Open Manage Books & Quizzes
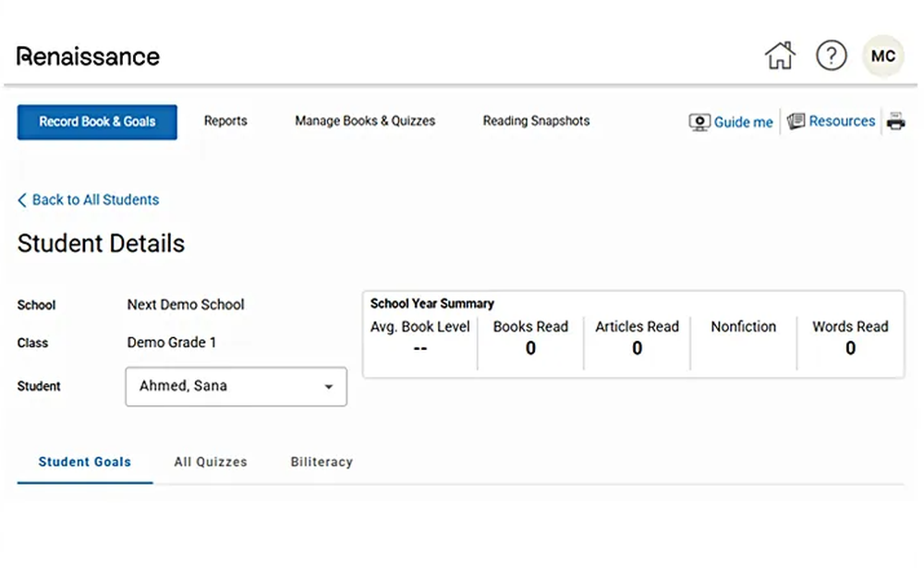The image size is (924, 568). pyautogui.click(x=364, y=121)
